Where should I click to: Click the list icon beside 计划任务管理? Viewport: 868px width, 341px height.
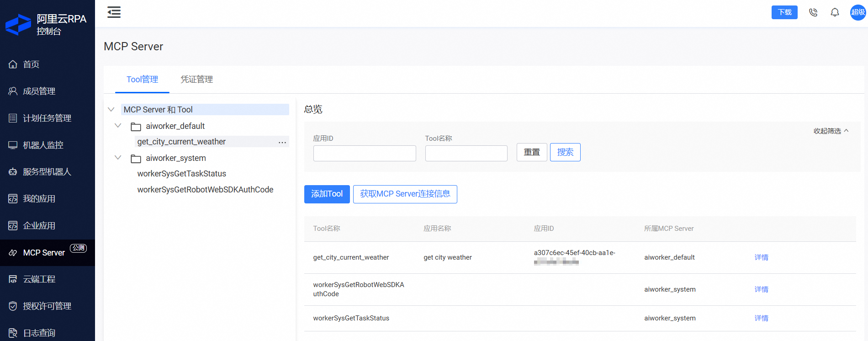coord(13,118)
